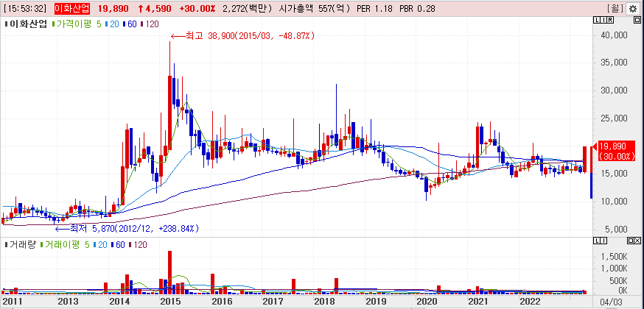Click the 시가총액 557(억) market cap
This screenshot has height=309, width=644.
click(x=314, y=9)
